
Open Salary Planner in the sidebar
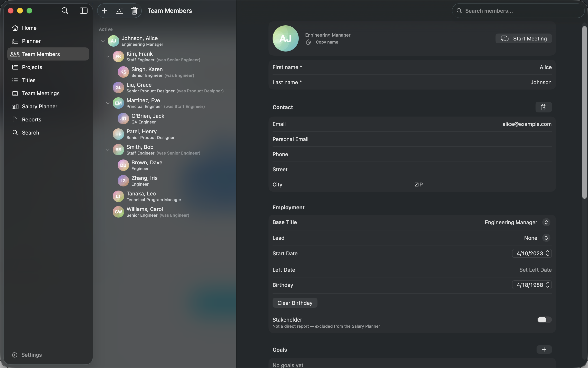pos(48,107)
